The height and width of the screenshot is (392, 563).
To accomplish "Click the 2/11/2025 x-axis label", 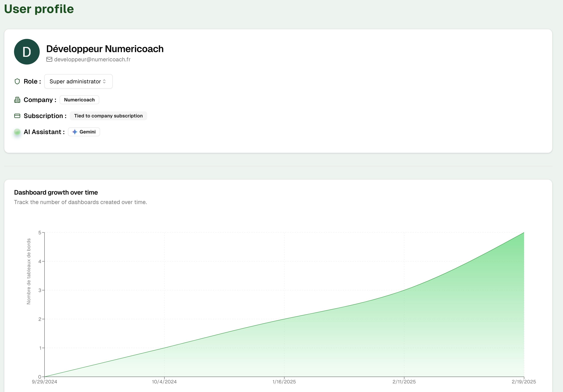I will tap(404, 382).
